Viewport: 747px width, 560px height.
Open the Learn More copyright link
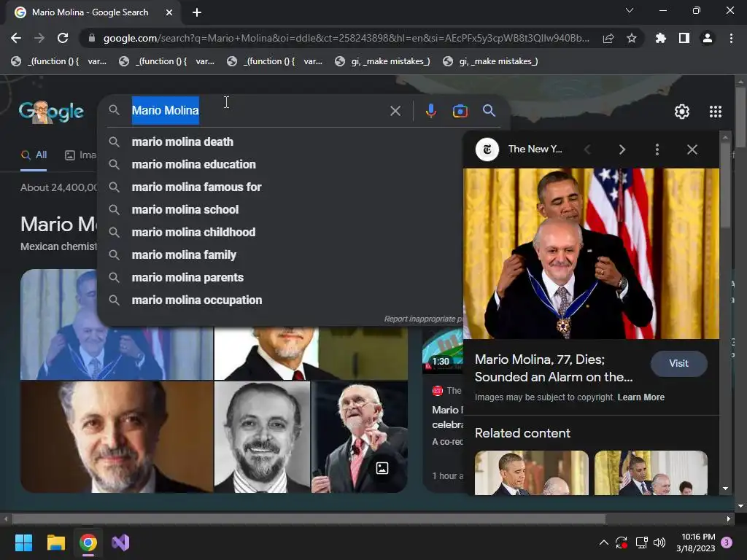(640, 397)
